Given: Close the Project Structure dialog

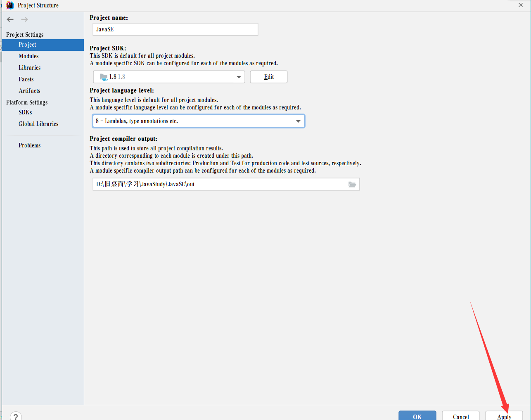Looking at the screenshot, I should point(521,5).
